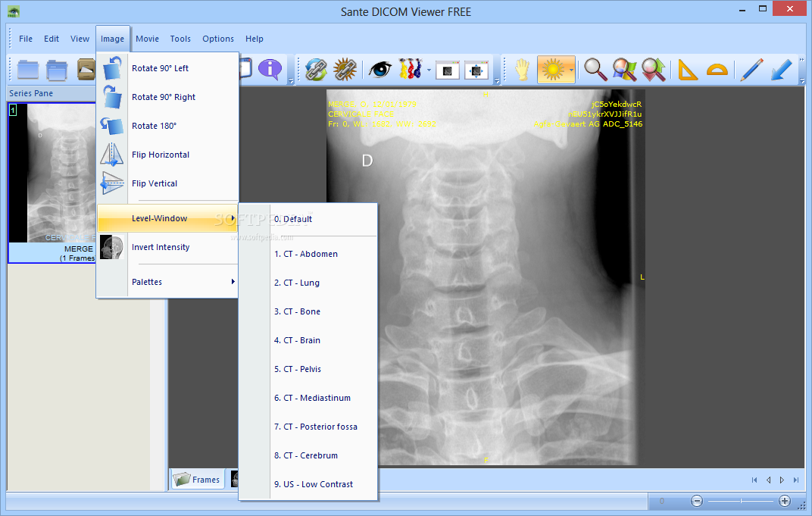This screenshot has width=812, height=516.
Task: Click the magnifier with colored window icon
Action: click(x=625, y=70)
